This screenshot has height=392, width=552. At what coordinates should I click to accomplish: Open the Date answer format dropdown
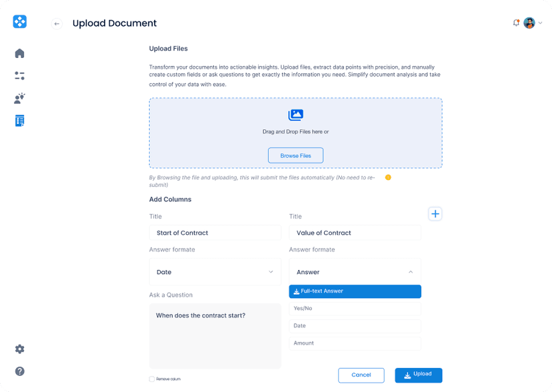click(x=215, y=272)
